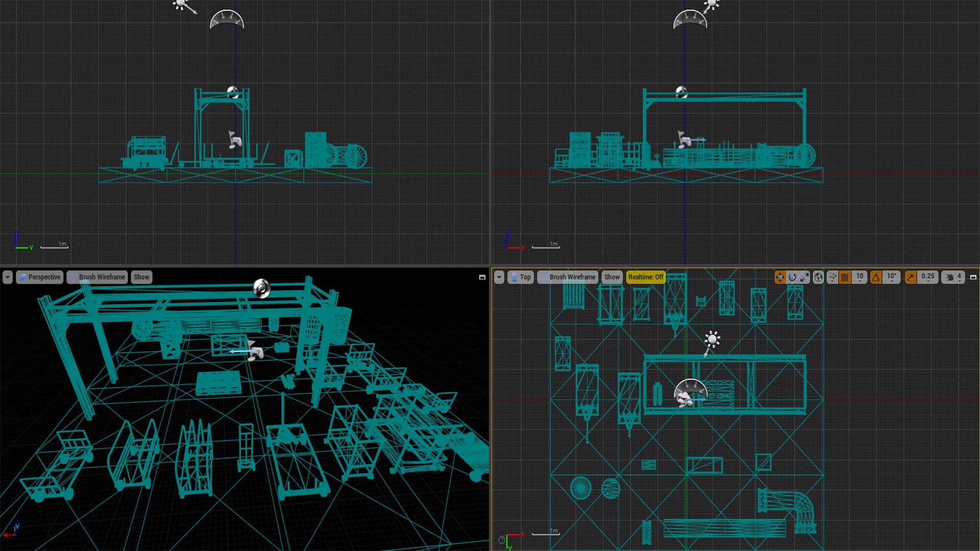Toggle world coordinate system globe icon
980x551 pixels.
point(818,277)
